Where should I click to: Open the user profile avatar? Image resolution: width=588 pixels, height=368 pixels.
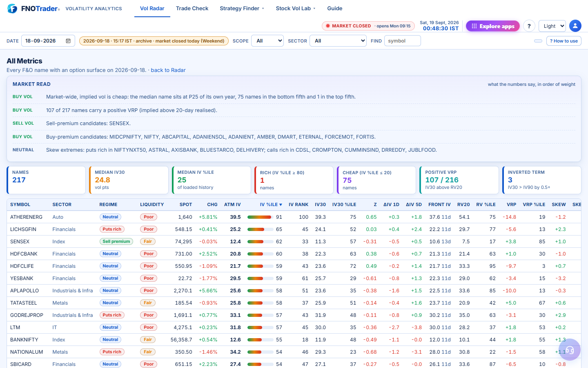pyautogui.click(x=575, y=26)
